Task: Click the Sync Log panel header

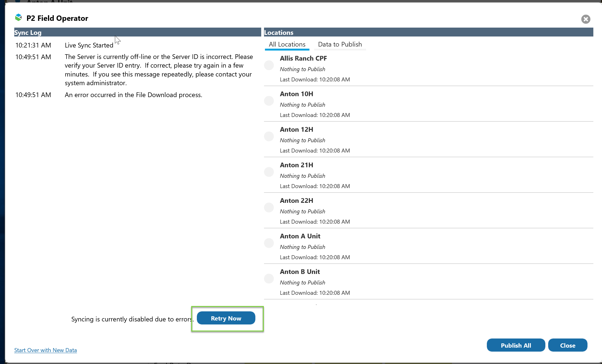Action: click(x=137, y=33)
